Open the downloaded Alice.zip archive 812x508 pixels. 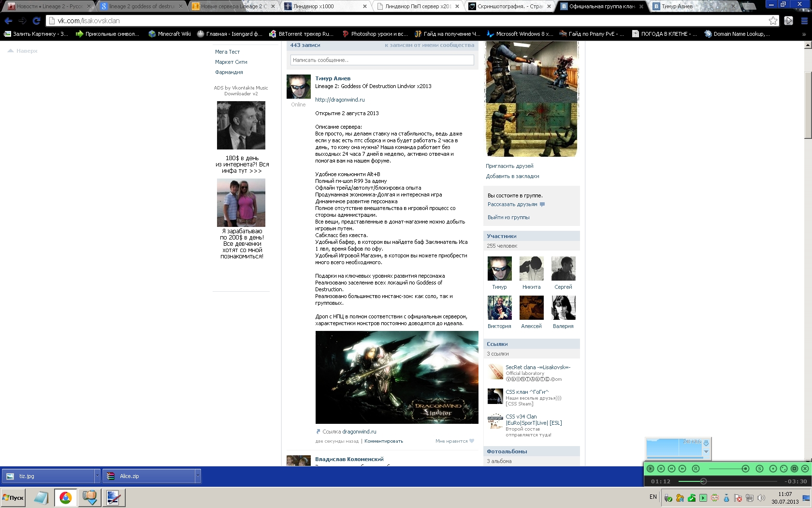coord(149,476)
